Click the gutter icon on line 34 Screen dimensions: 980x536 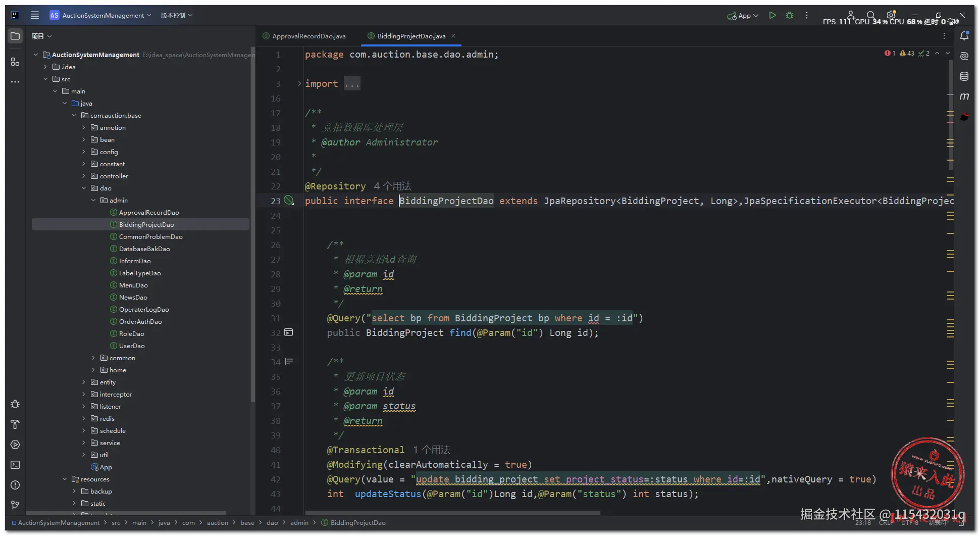pyautogui.click(x=289, y=362)
